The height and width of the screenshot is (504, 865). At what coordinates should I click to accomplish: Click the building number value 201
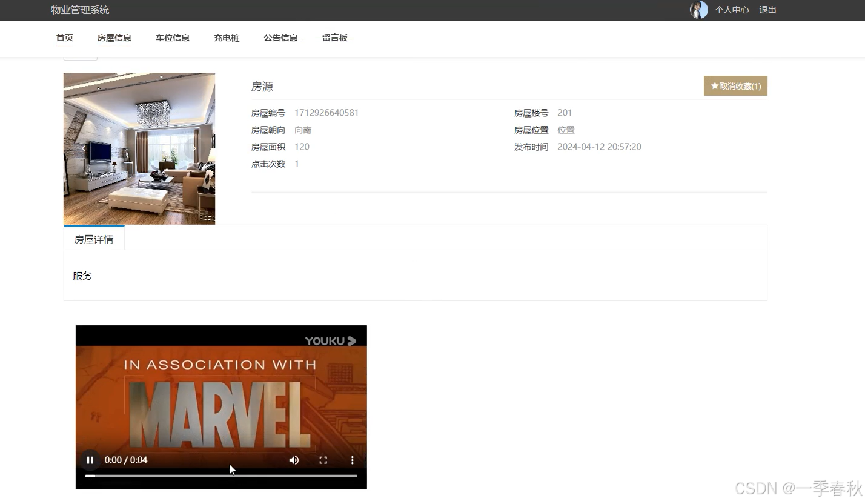[565, 113]
